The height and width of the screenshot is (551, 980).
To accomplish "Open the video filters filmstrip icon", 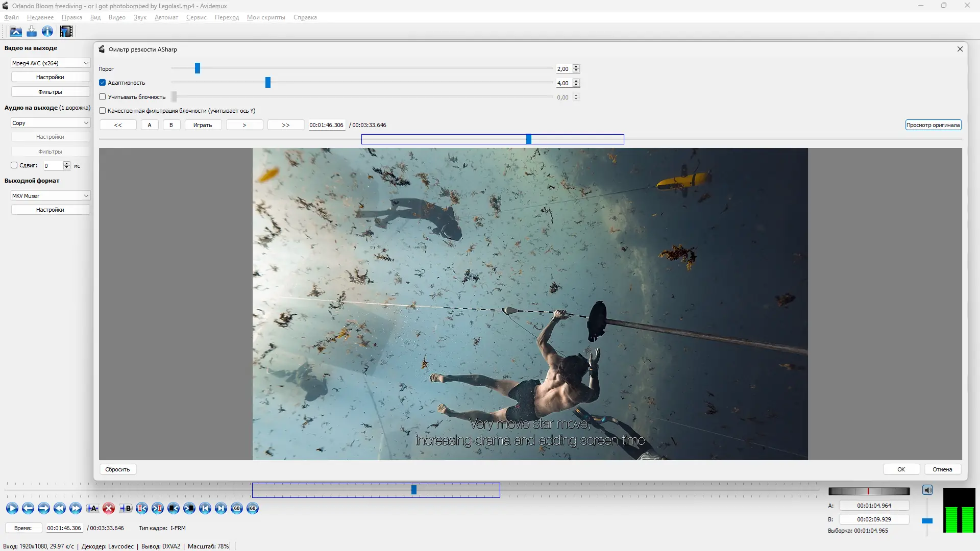I will tap(66, 32).
